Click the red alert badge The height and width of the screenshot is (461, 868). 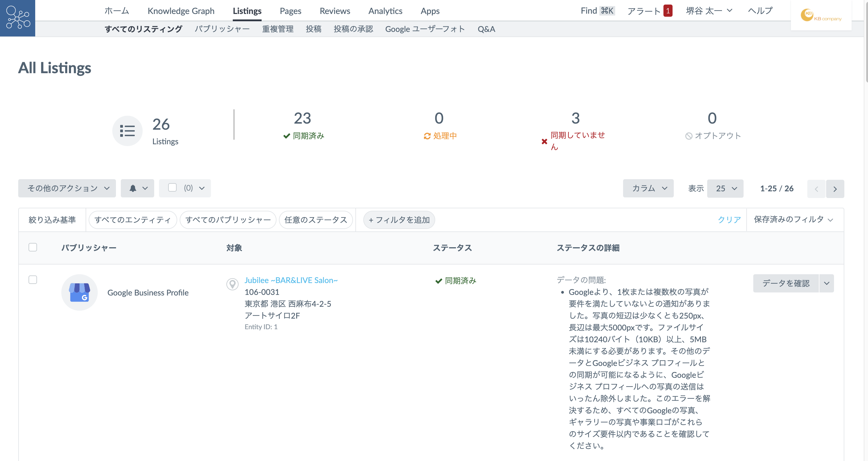667,11
